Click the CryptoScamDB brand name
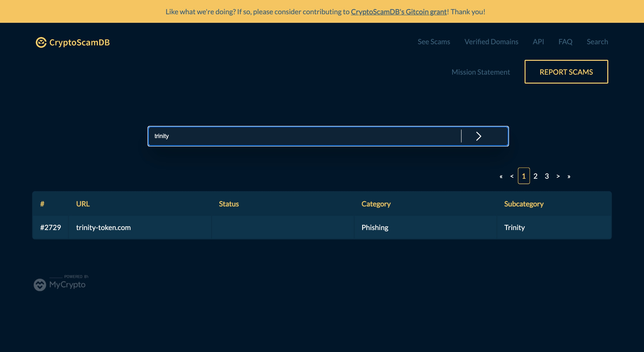644x352 pixels. tap(79, 42)
